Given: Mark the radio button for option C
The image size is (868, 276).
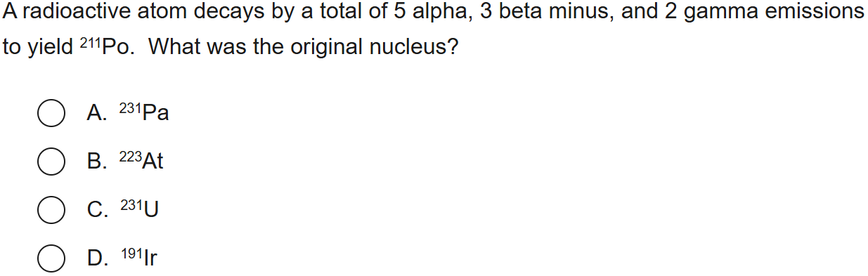Looking at the screenshot, I should coord(51,209).
